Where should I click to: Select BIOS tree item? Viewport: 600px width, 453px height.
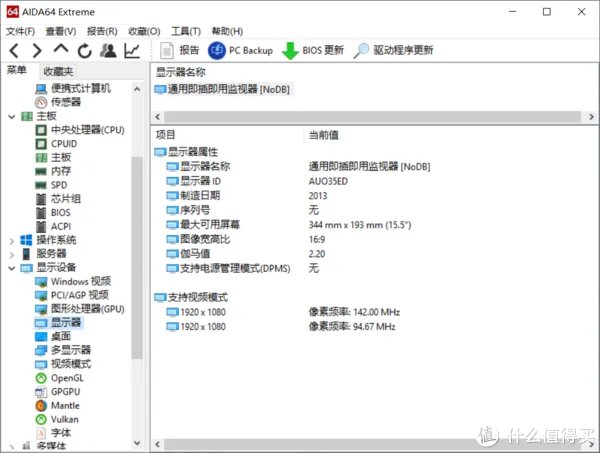point(53,213)
